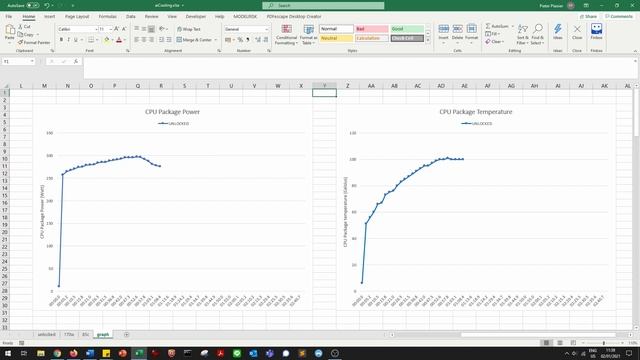Image resolution: width=640 pixels, height=360 pixels.
Task: Click the Delete cells icon
Action: tap(458, 29)
